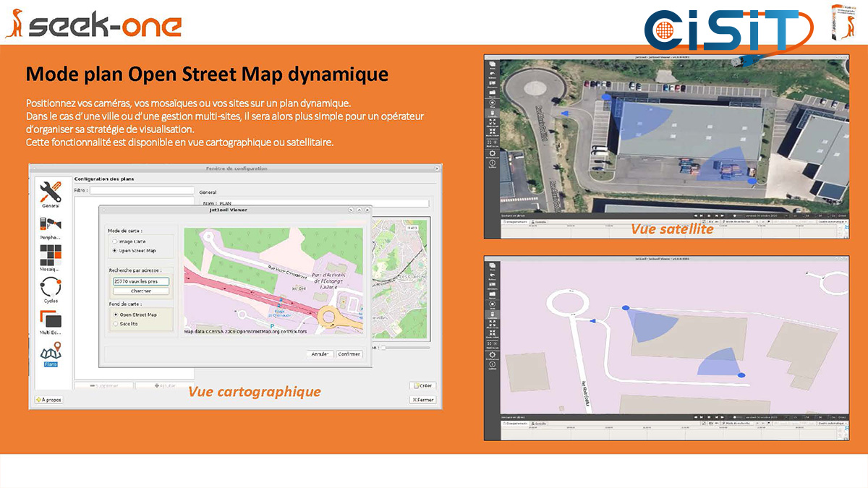Click playback speed slider in satellite viewer
Image resolution: width=868 pixels, height=488 pixels.
coord(738,215)
